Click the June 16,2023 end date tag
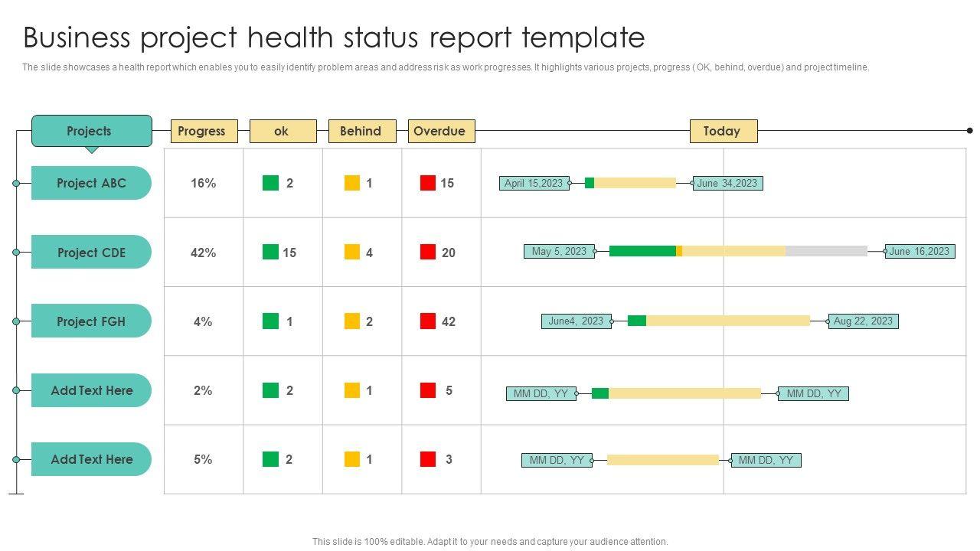 click(x=920, y=251)
